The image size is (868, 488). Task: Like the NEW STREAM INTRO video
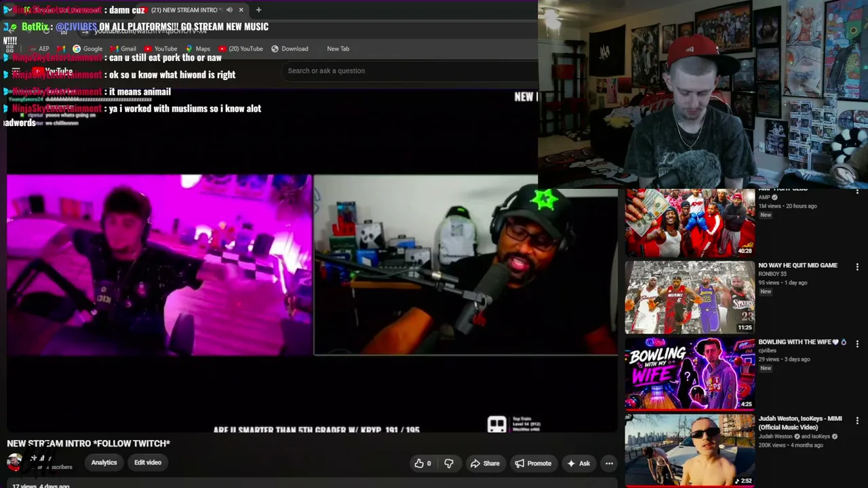(423, 464)
